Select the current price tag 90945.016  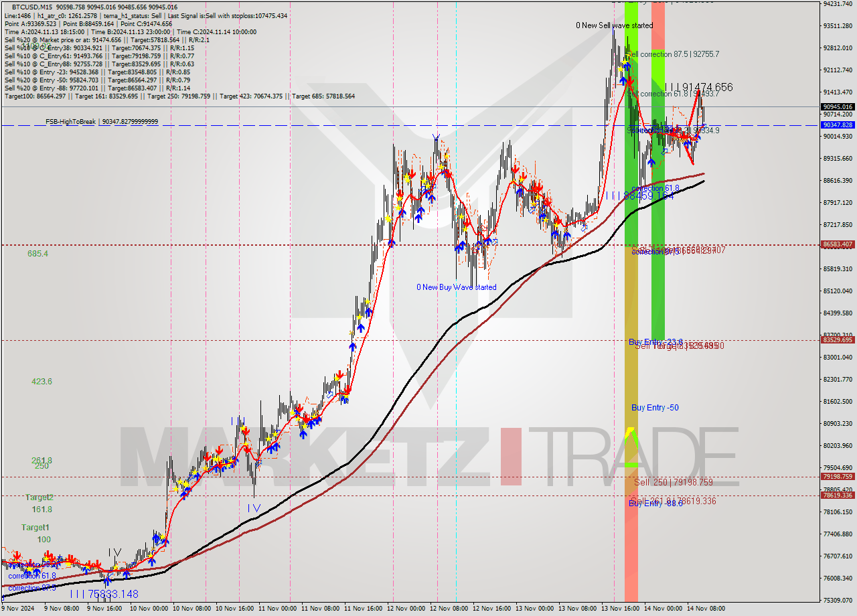[x=838, y=106]
